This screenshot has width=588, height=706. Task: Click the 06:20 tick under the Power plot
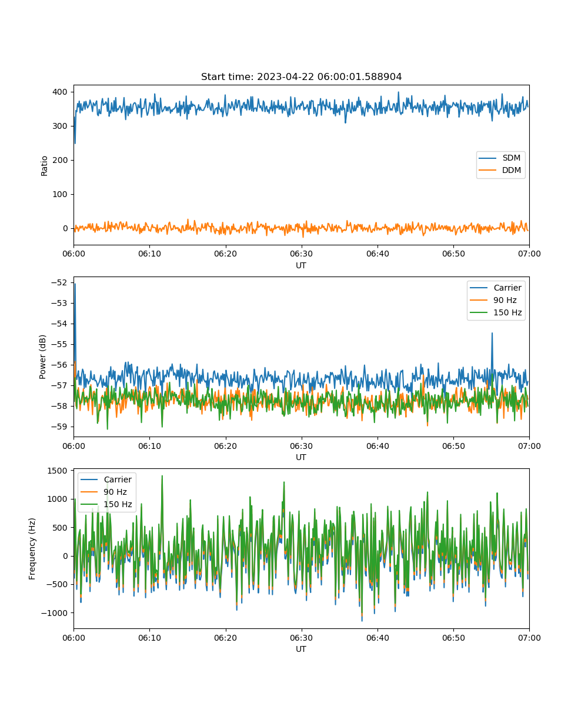tap(225, 445)
